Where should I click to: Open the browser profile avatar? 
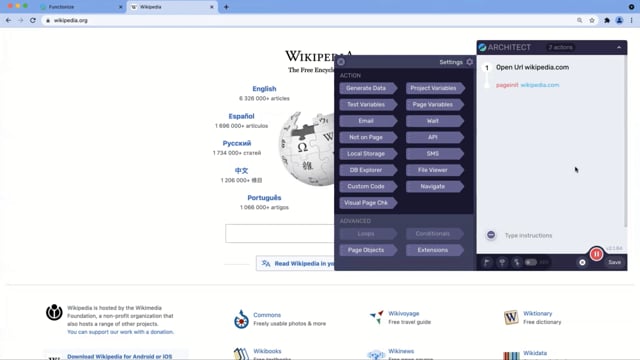tap(619, 20)
